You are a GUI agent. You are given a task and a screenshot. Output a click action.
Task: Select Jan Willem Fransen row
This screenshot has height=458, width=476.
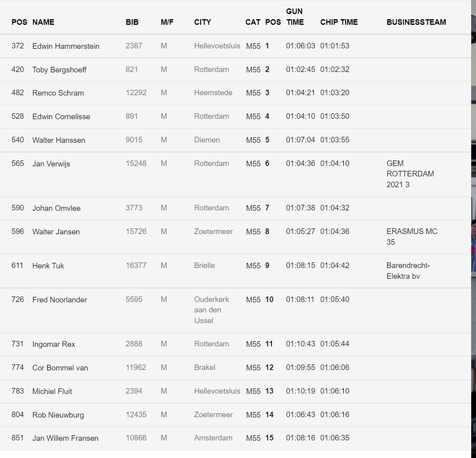[x=235, y=438]
